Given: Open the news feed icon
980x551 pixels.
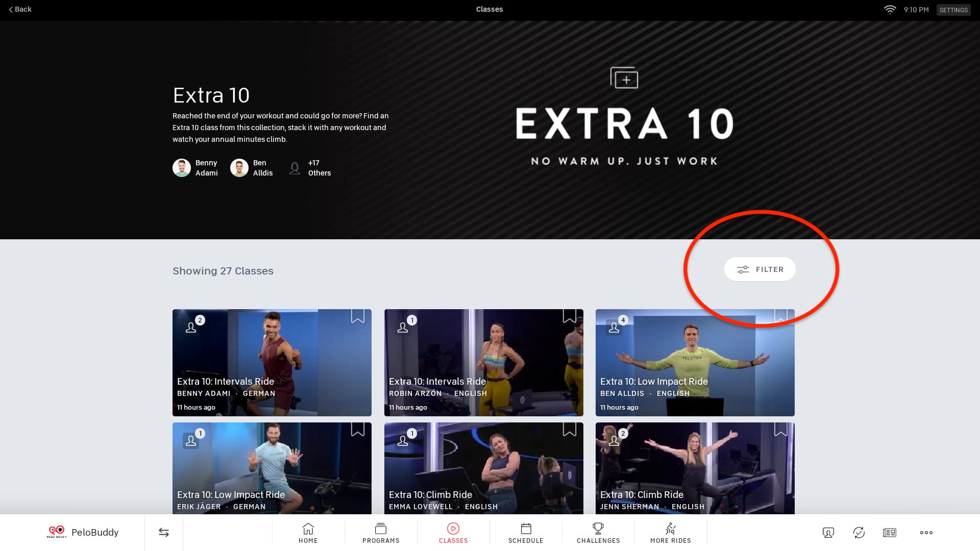Looking at the screenshot, I should pos(890,533).
